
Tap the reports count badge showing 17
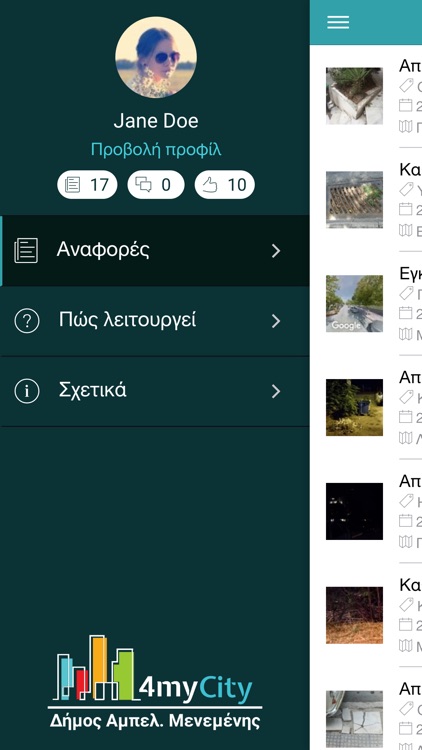[87, 185]
